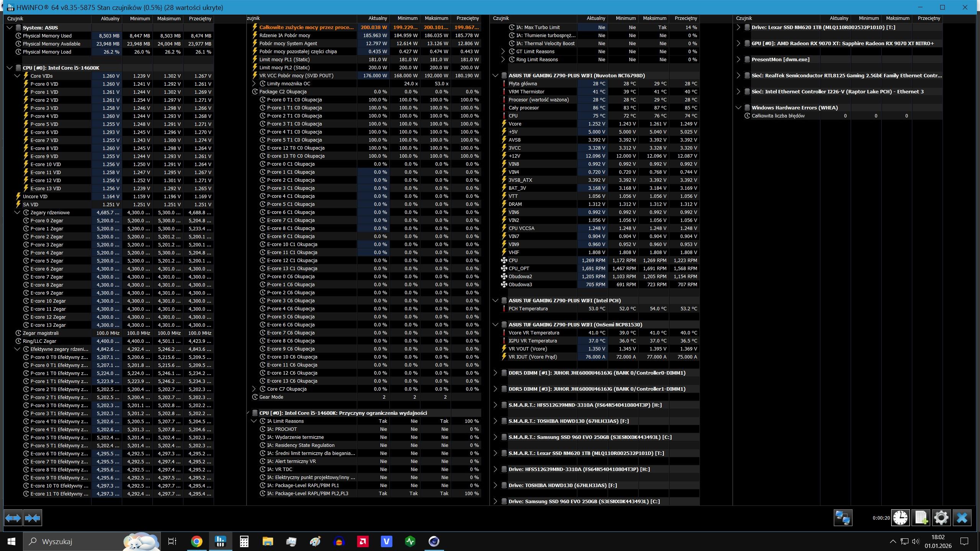This screenshot has height=551, width=980.
Task: Open the remote network monitoring icon
Action: pyautogui.click(x=843, y=518)
